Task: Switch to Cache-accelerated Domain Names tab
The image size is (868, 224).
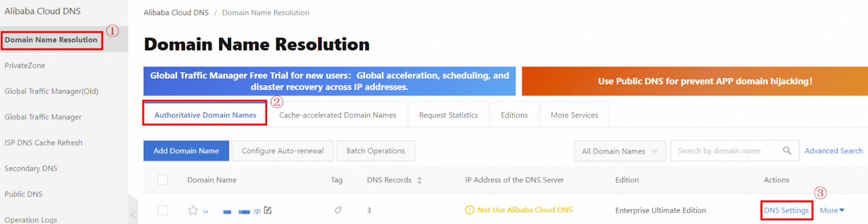Action: click(337, 115)
